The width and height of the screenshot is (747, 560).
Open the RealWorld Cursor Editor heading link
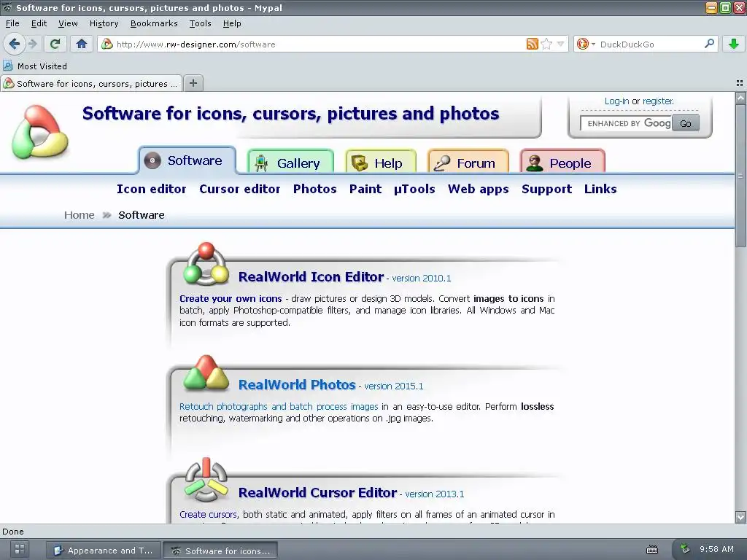click(317, 493)
